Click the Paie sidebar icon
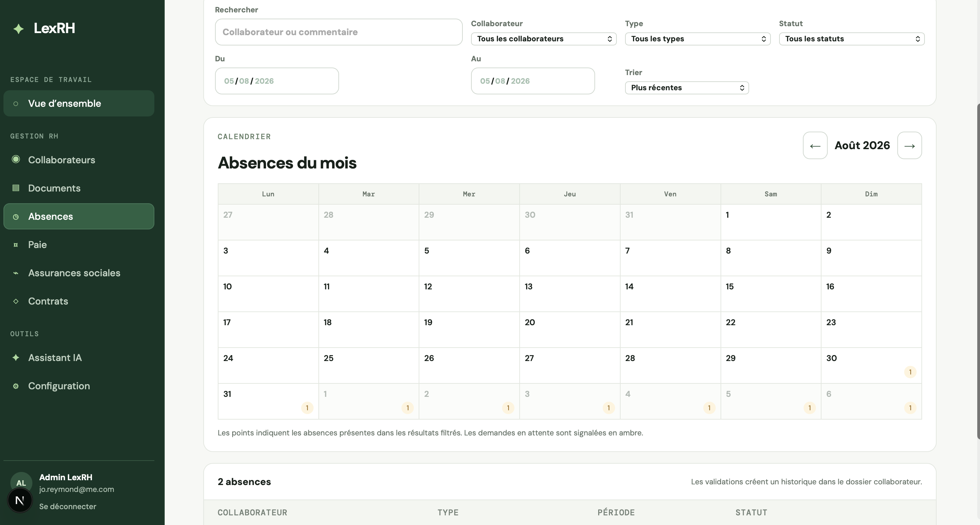The width and height of the screenshot is (980, 525). pyautogui.click(x=16, y=245)
